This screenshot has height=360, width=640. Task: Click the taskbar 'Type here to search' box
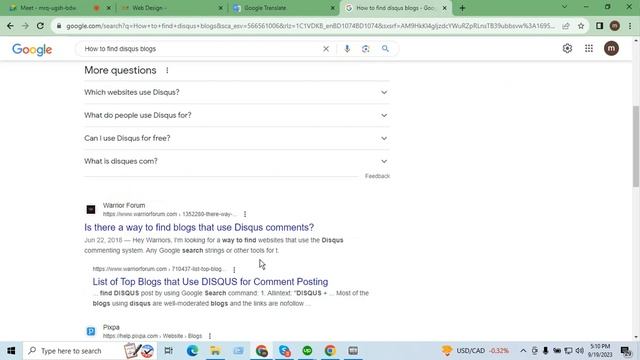(88, 351)
